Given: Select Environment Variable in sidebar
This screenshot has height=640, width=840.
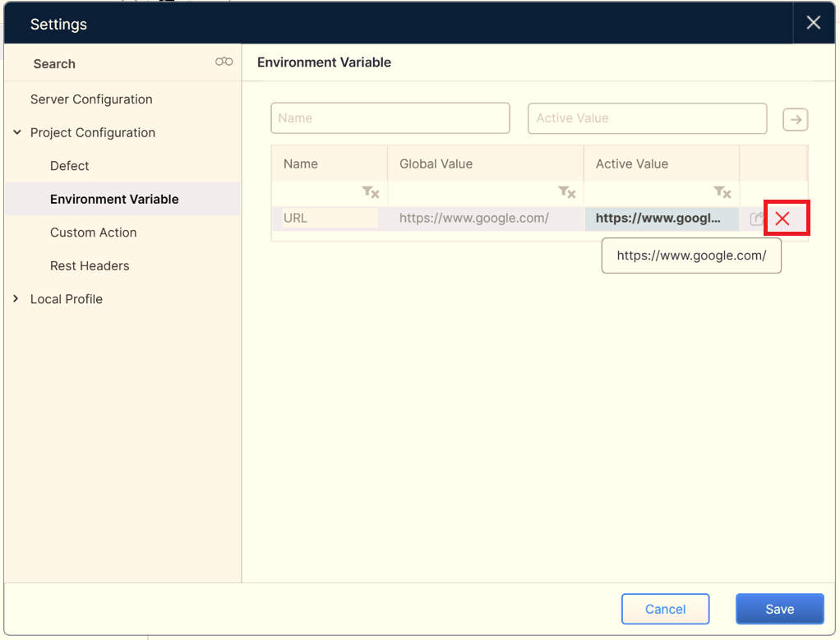Looking at the screenshot, I should click(x=114, y=200).
